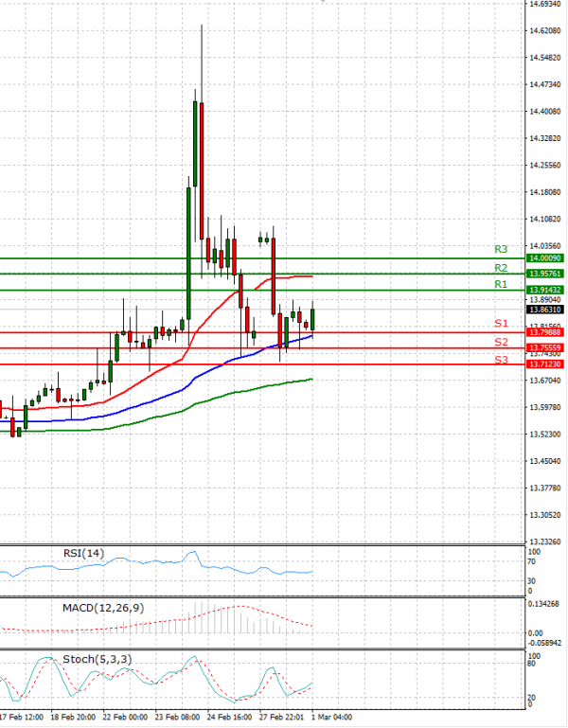Click the 23 Feb 08:00 time label
568x728 pixels.
click(177, 718)
